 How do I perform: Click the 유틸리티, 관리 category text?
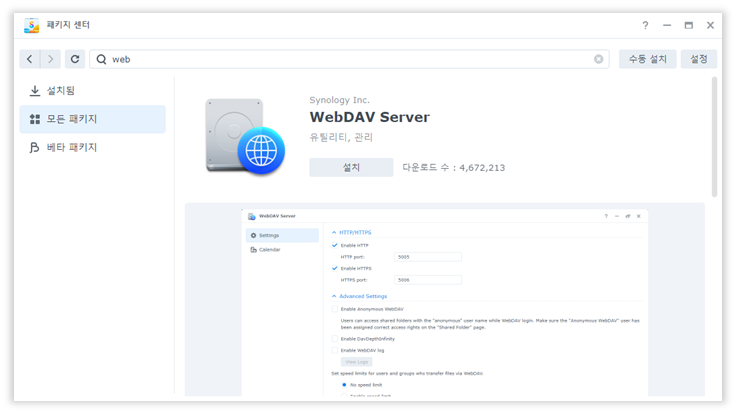click(x=341, y=138)
